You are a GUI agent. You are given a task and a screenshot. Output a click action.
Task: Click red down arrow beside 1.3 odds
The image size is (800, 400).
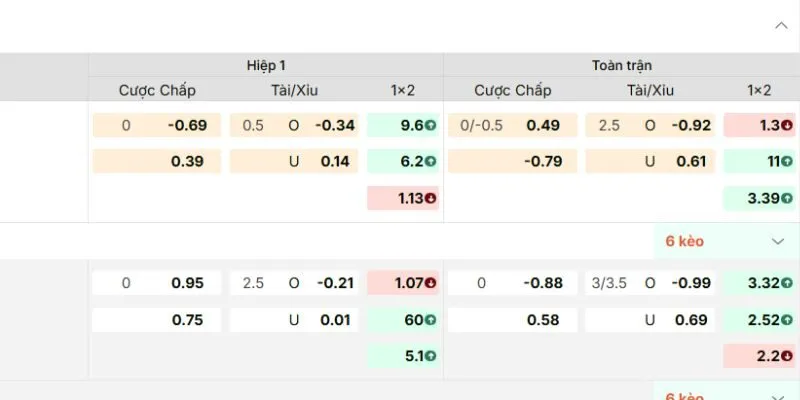tap(786, 126)
